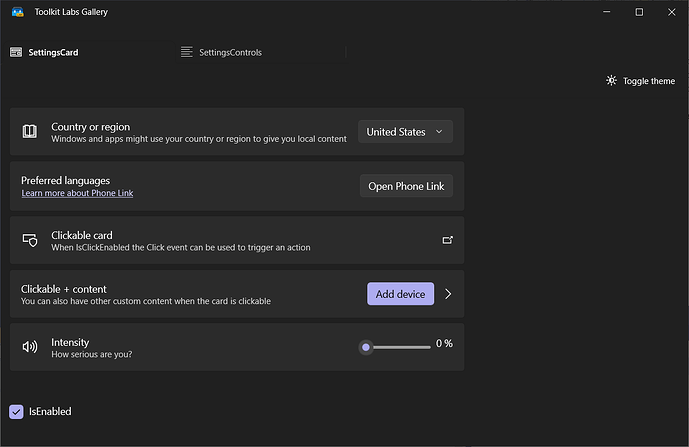The height and width of the screenshot is (447, 689).
Task: Click the Intensity slider thumb
Action: click(x=366, y=347)
